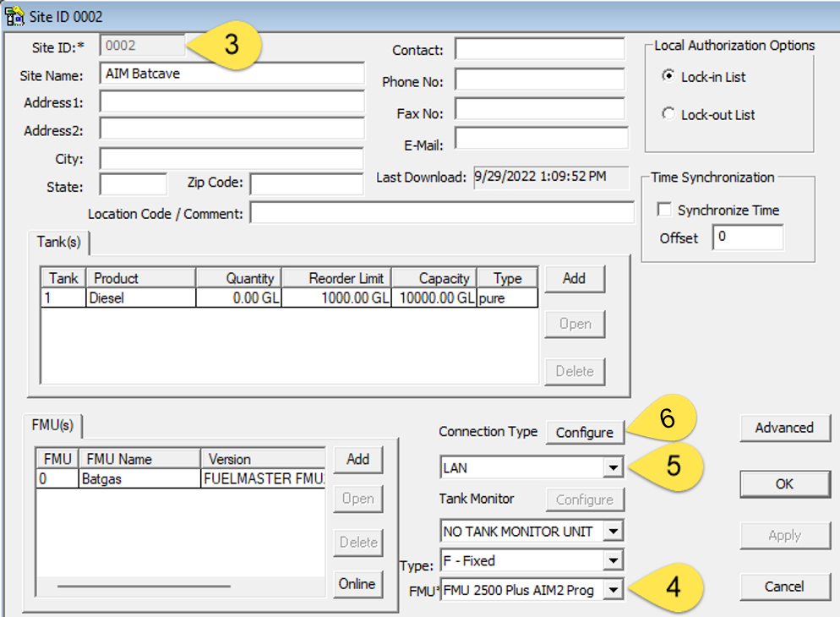Expand the NO TANK MONITOR UNIT dropdown
Image resolution: width=840 pixels, height=617 pixels.
[x=613, y=532]
